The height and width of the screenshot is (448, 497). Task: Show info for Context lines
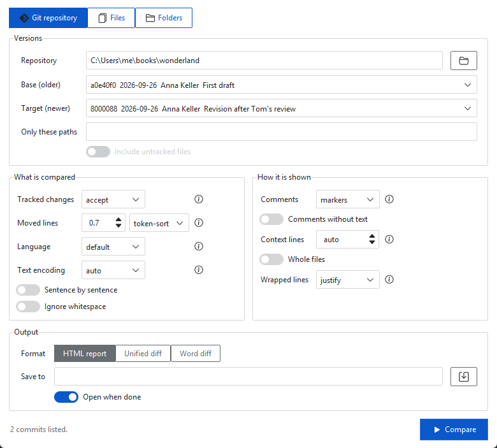point(389,239)
